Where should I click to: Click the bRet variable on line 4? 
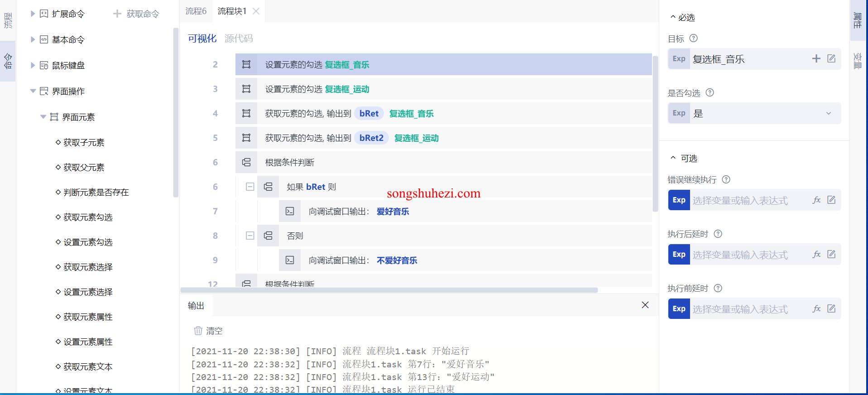click(x=369, y=114)
